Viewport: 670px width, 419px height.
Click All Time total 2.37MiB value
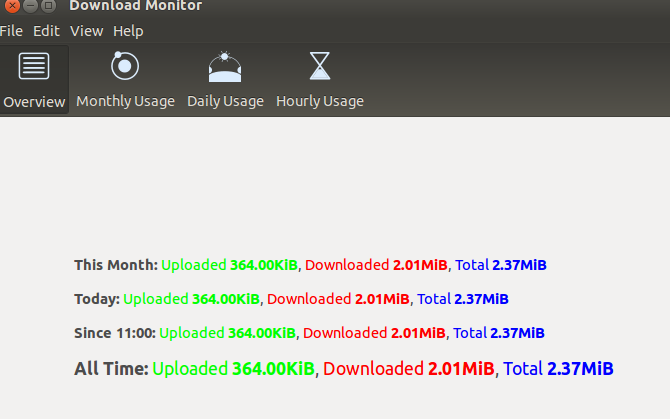580,369
